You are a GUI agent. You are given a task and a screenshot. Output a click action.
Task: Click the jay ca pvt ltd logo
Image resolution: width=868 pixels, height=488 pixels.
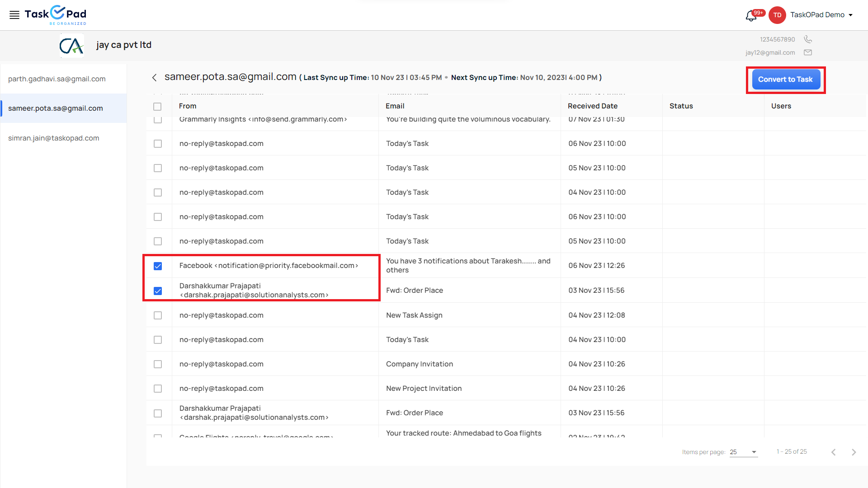72,46
